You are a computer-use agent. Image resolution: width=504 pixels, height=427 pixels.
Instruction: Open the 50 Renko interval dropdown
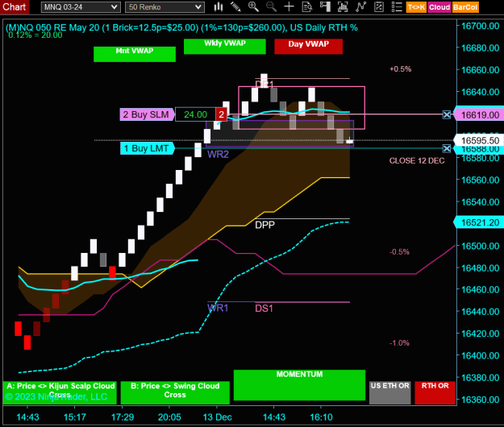[x=165, y=7]
